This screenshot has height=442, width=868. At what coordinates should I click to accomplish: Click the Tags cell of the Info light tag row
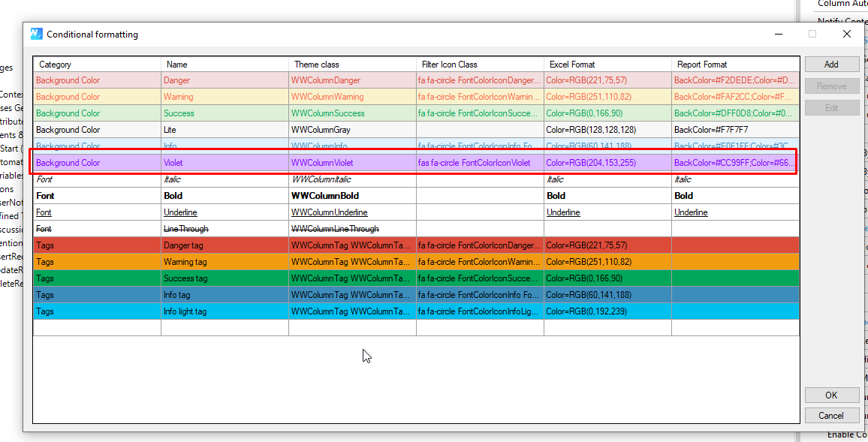click(x=97, y=311)
